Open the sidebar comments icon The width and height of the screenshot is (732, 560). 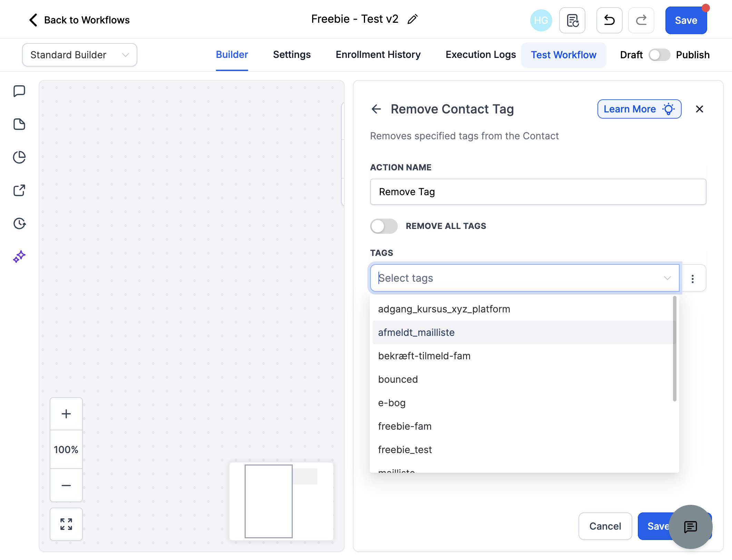(x=19, y=91)
